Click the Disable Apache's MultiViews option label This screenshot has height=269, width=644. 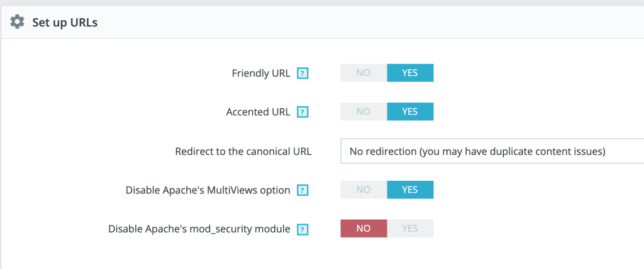(208, 190)
